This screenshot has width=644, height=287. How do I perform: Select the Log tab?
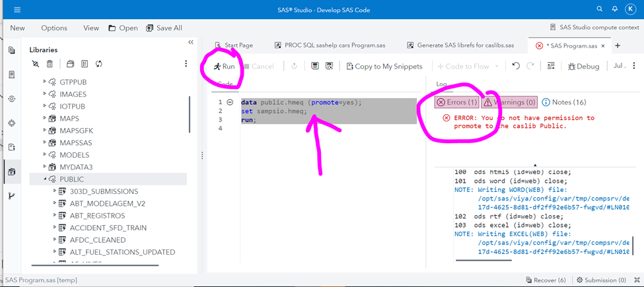point(441,84)
